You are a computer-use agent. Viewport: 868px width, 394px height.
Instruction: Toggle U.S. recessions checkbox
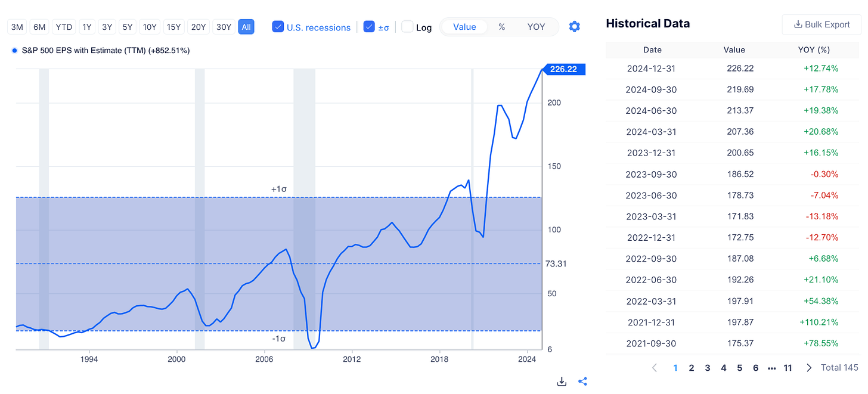[278, 27]
